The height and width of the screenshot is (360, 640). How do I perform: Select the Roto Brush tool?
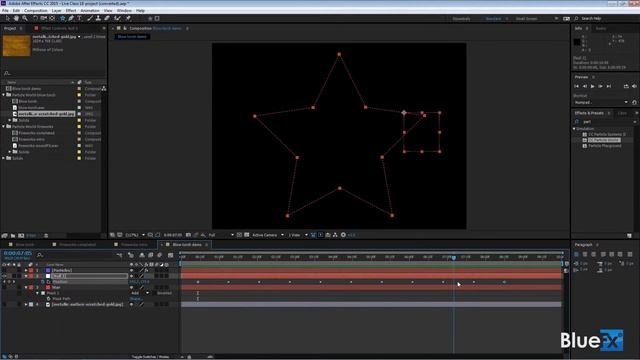click(118, 18)
